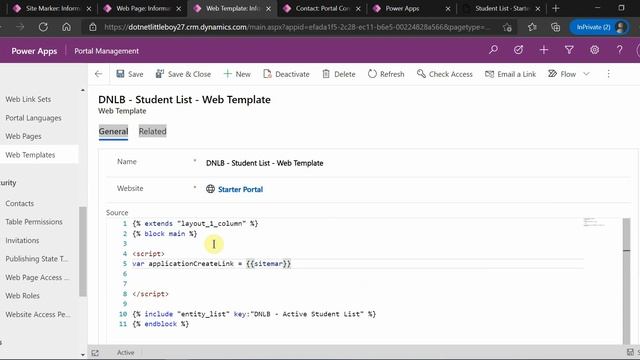Open the search icon in header

click(493, 50)
